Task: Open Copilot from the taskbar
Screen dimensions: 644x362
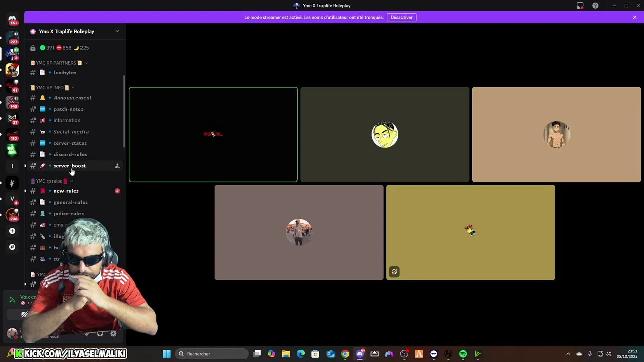Action: click(271, 354)
